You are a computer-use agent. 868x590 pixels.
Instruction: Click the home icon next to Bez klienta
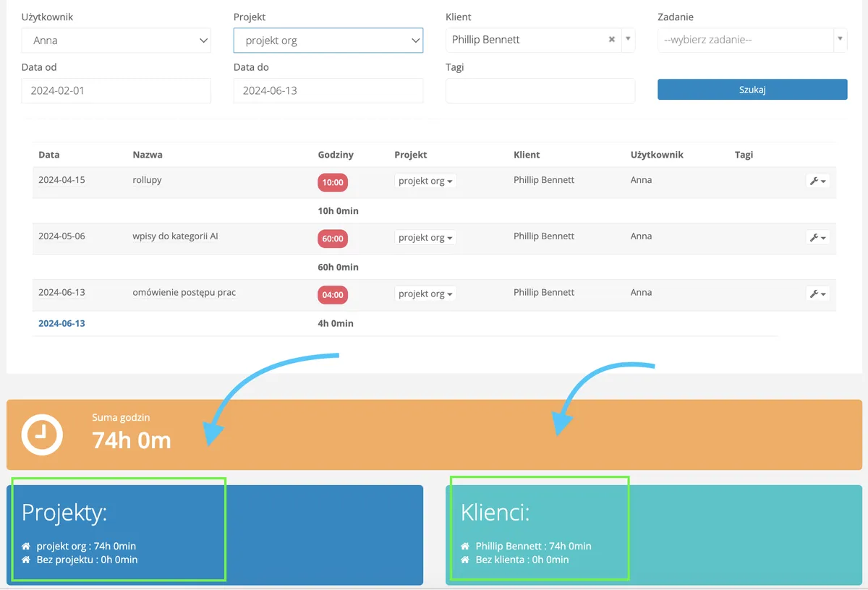tap(466, 560)
